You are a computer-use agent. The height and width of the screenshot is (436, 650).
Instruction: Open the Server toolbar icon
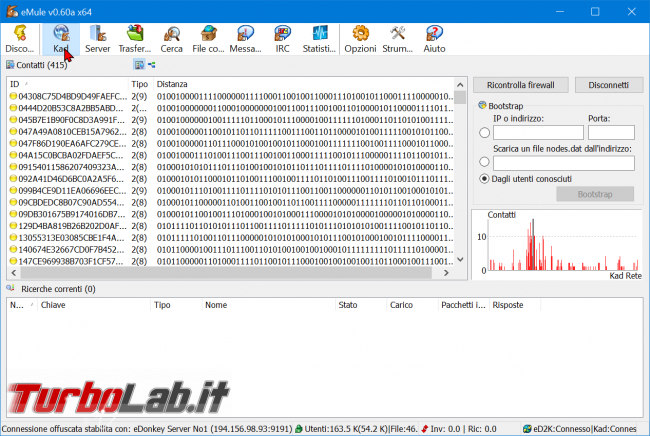click(x=98, y=39)
